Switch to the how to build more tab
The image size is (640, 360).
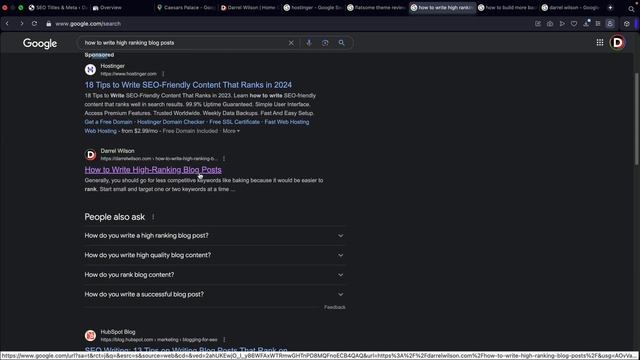tap(507, 7)
